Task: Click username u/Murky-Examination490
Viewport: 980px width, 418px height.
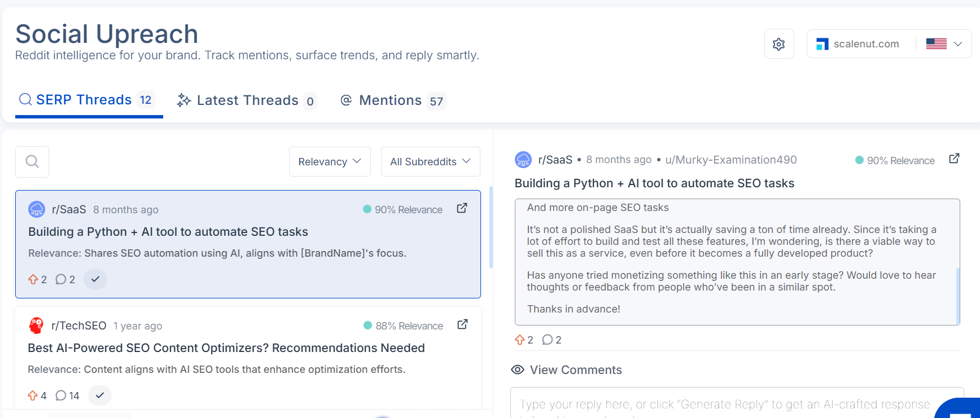Action: (731, 160)
